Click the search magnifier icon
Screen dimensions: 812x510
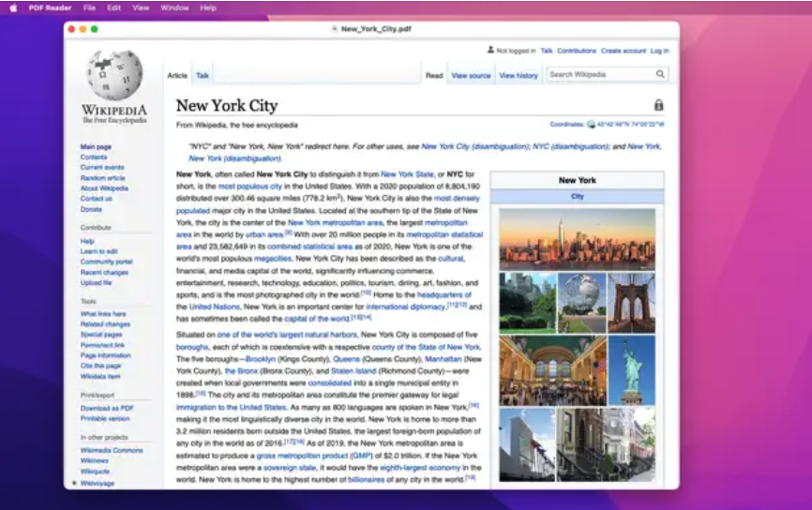[660, 74]
